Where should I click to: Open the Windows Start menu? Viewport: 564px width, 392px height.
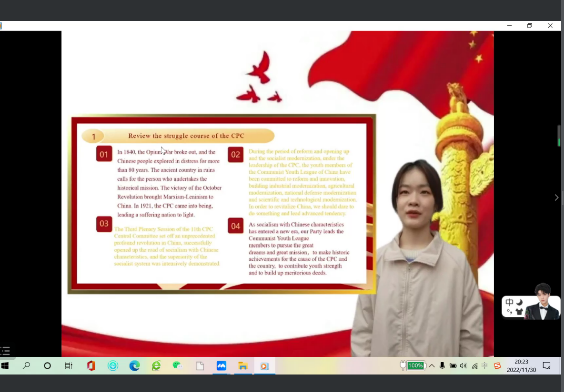coord(5,366)
